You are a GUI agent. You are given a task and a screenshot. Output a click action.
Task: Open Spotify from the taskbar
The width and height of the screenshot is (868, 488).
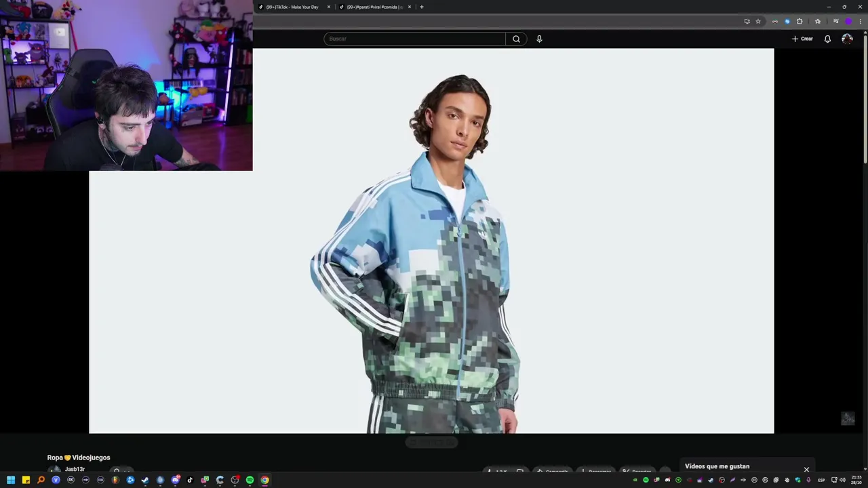tap(250, 480)
